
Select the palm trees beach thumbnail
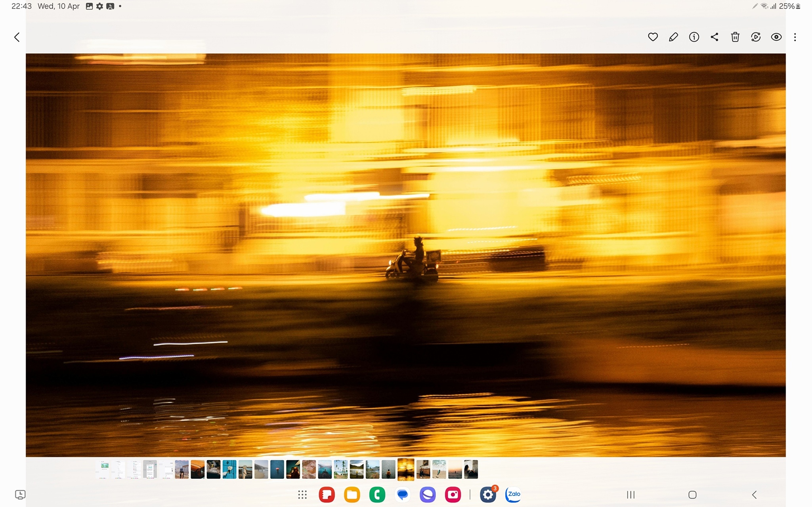(340, 469)
